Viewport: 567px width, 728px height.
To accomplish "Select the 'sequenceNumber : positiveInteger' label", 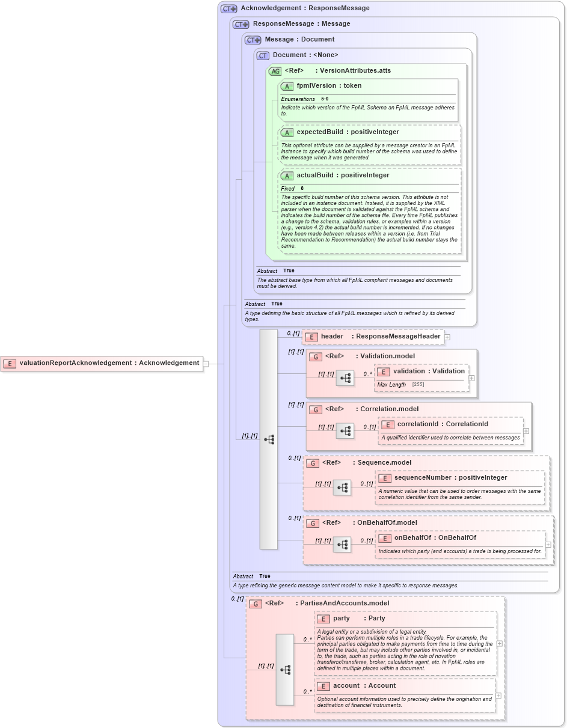I will [x=451, y=478].
